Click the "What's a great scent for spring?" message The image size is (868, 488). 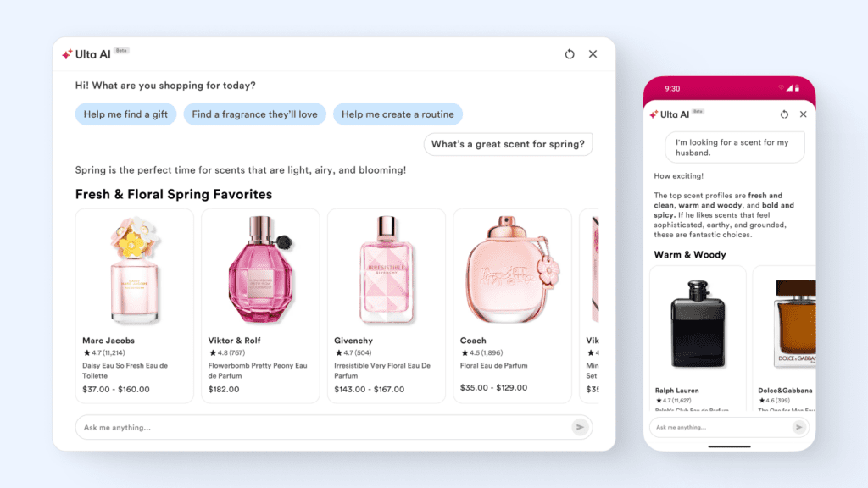pos(508,144)
